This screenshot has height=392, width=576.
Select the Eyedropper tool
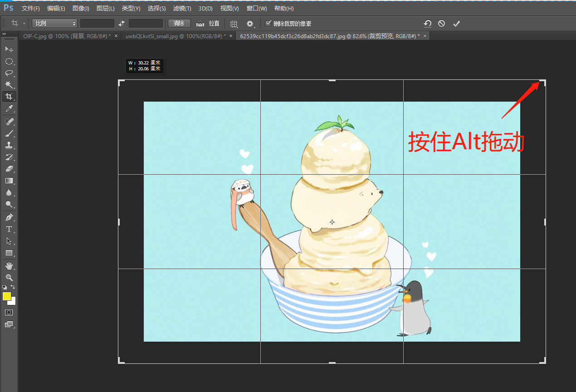pyautogui.click(x=9, y=108)
